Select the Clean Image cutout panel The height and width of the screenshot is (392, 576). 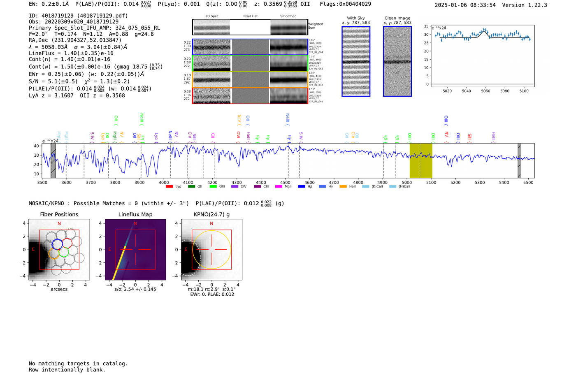tap(397, 61)
